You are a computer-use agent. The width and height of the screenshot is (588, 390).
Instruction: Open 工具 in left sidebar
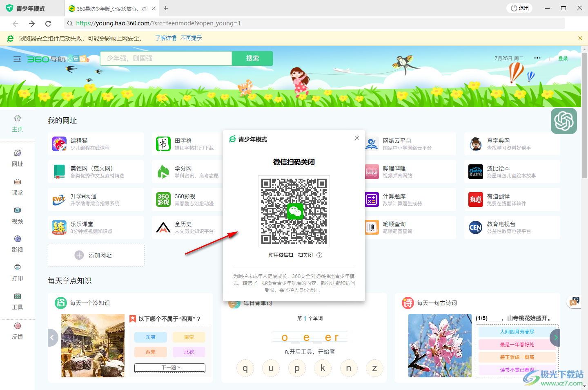(x=17, y=301)
